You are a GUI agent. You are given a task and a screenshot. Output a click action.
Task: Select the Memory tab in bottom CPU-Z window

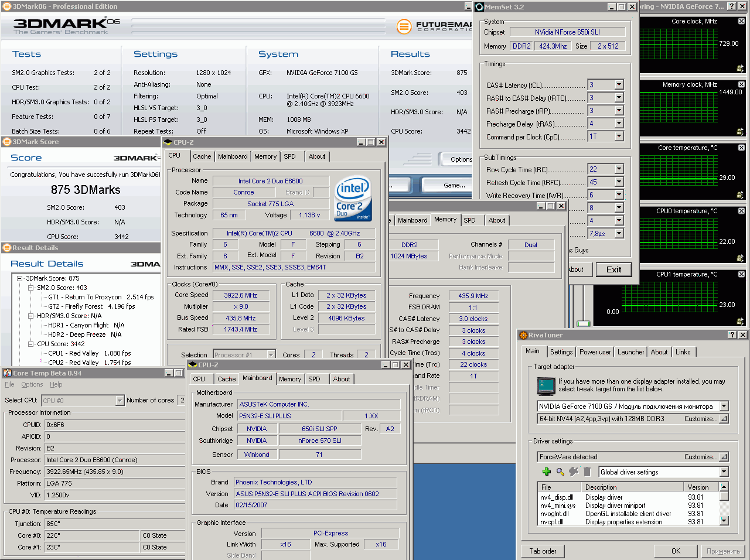coord(290,379)
